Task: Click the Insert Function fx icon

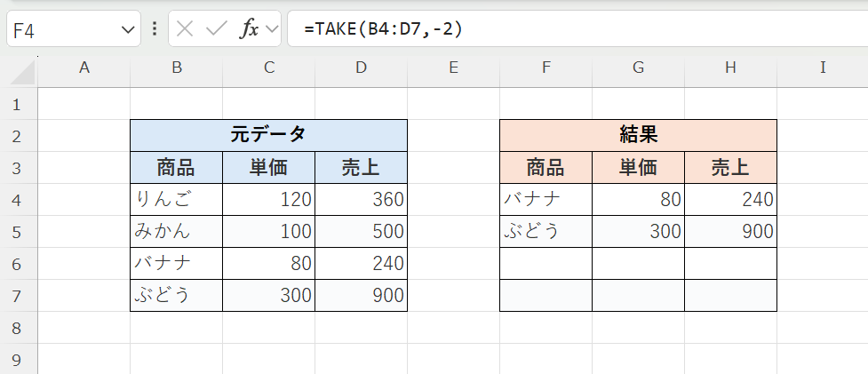Action: click(249, 29)
